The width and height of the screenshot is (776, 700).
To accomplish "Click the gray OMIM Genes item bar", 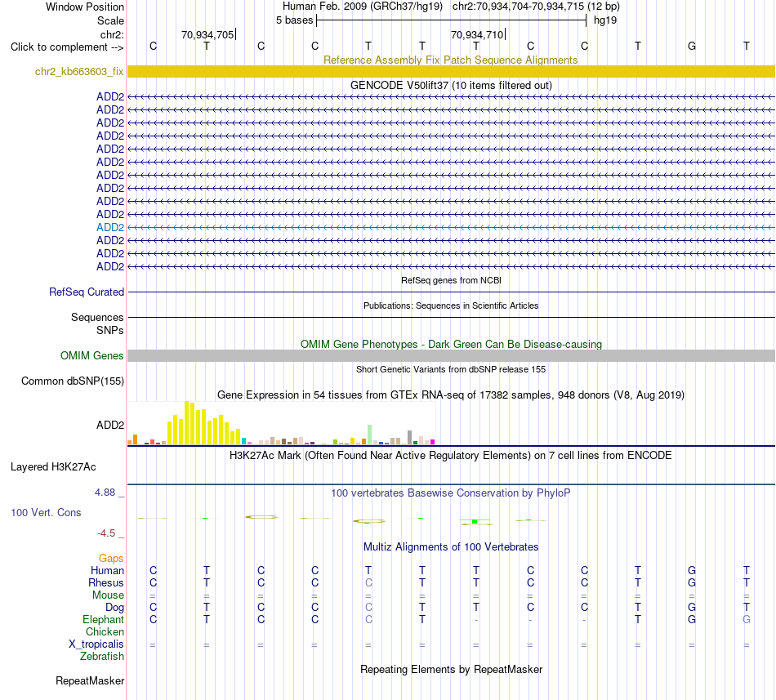I will point(451,355).
